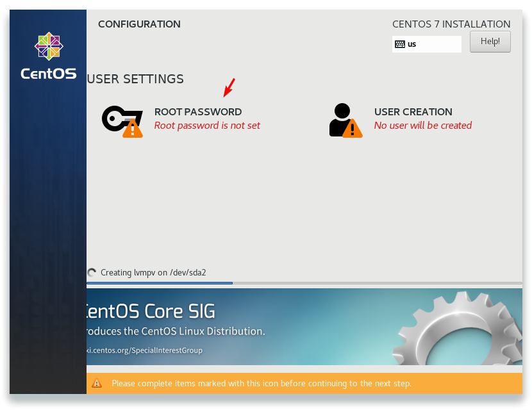Click the keyboard layout icon
Viewport: 532px width, 410px height.
click(x=400, y=44)
